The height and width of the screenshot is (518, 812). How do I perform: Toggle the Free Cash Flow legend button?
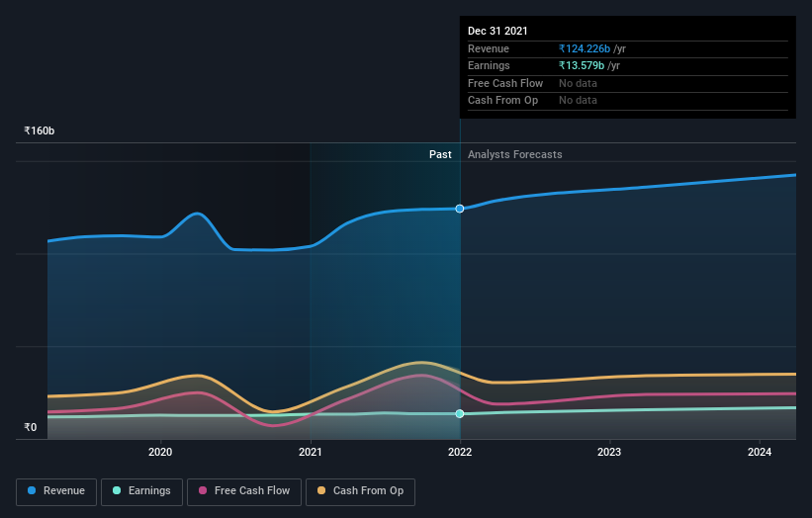click(244, 491)
